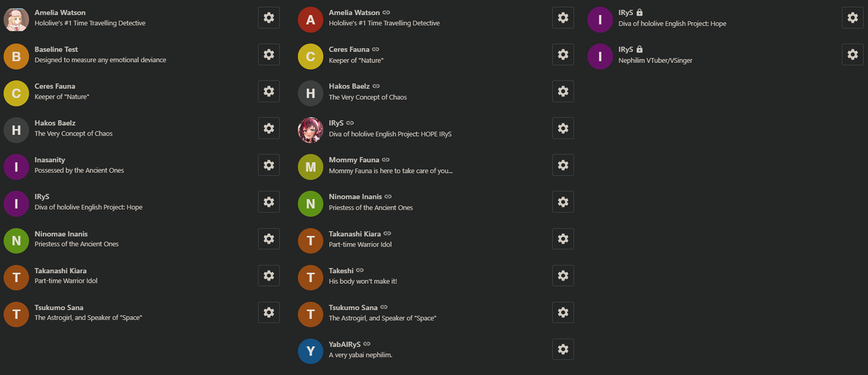Open gear for left-column Ceres Fauna
868x375 pixels.
268,92
